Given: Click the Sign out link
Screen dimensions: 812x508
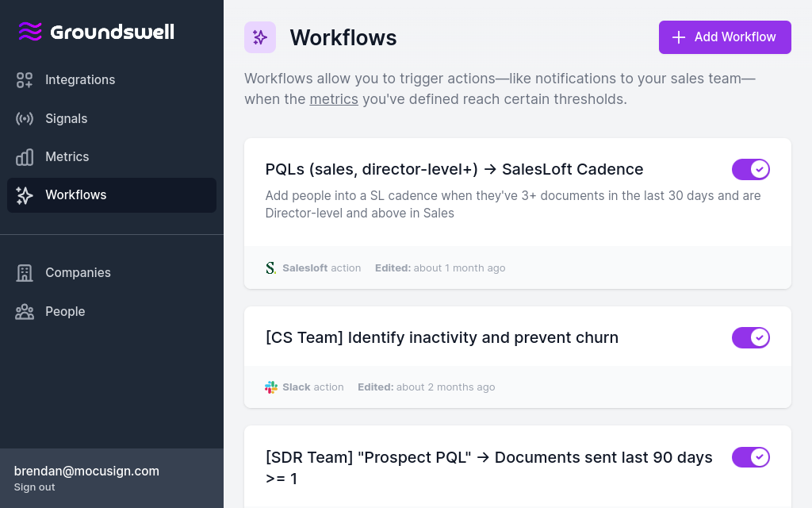Looking at the screenshot, I should (34, 487).
